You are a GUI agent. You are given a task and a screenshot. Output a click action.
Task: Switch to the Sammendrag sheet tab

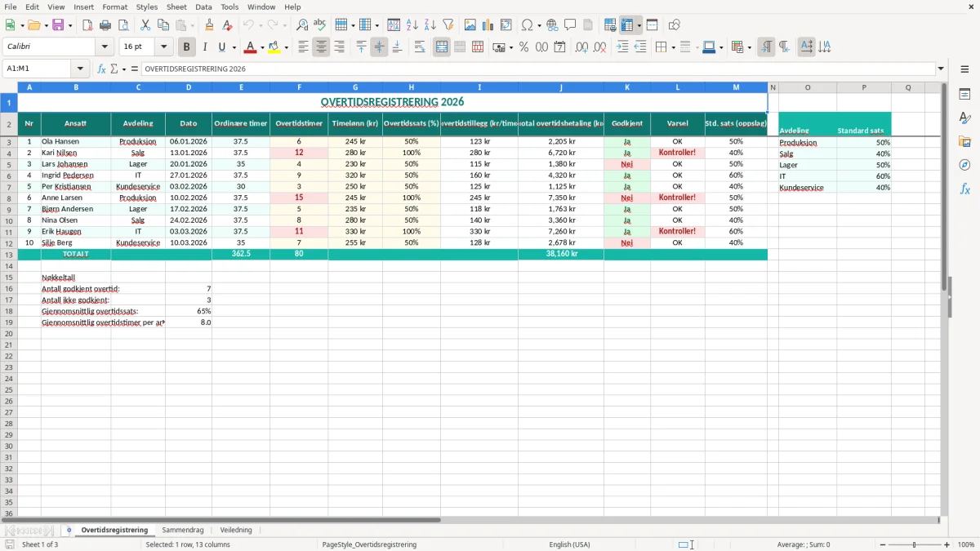183,530
